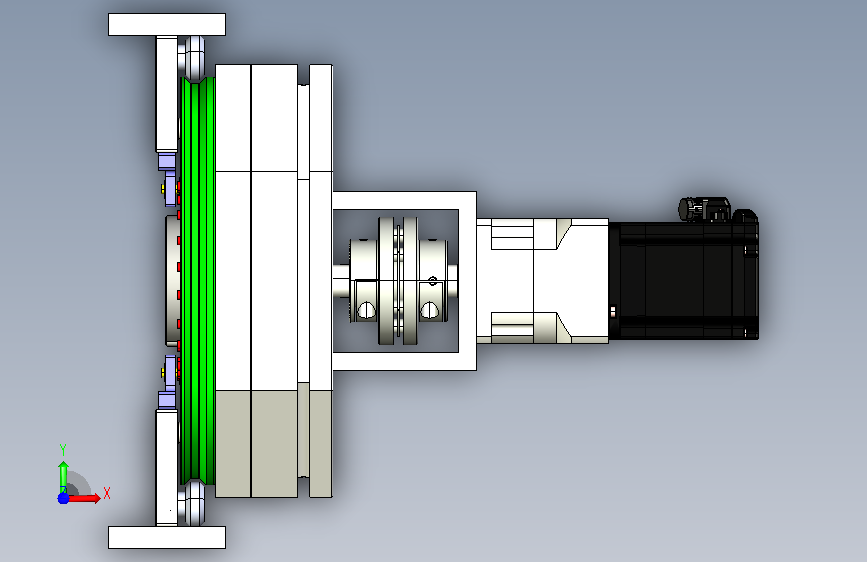Screen dimensions: 867x562
Task: Select the black servo motor body
Action: (684, 281)
